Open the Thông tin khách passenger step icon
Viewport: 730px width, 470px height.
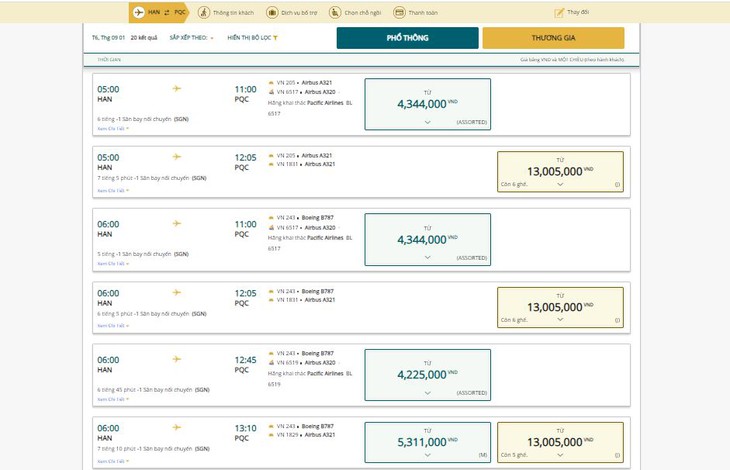203,13
